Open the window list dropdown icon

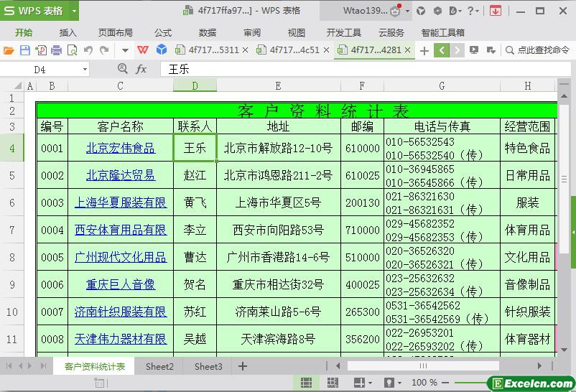[x=491, y=50]
